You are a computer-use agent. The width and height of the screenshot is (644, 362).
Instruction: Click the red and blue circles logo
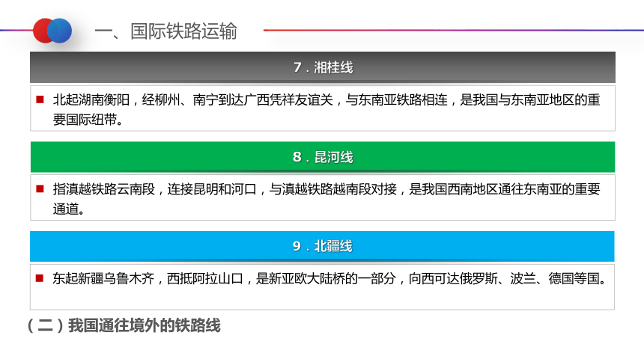point(52,31)
